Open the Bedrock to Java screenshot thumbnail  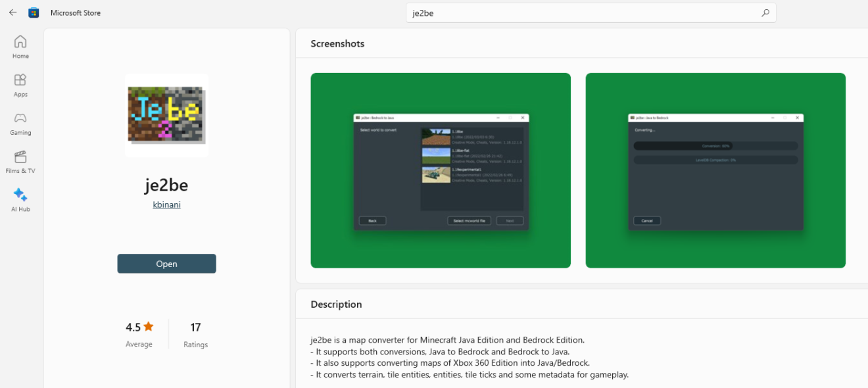(x=441, y=170)
